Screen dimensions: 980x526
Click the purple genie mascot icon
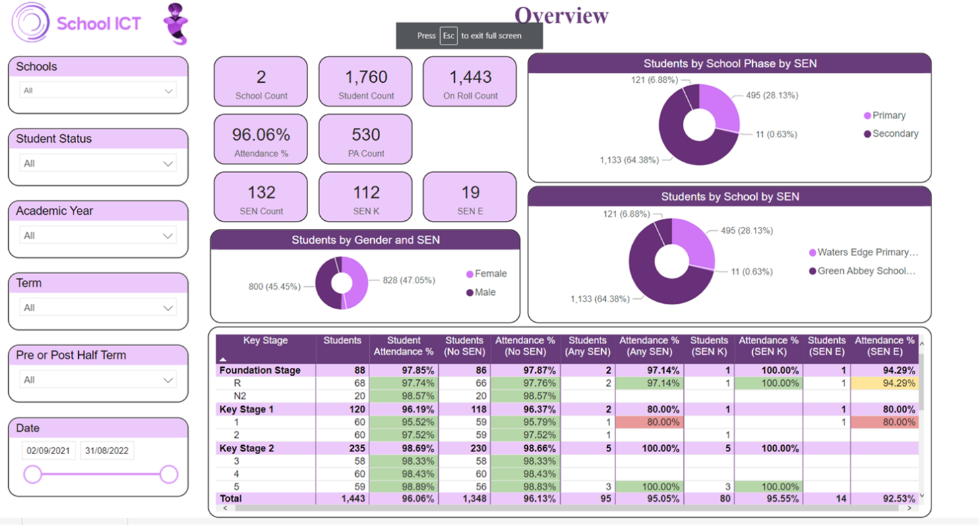pos(176,24)
